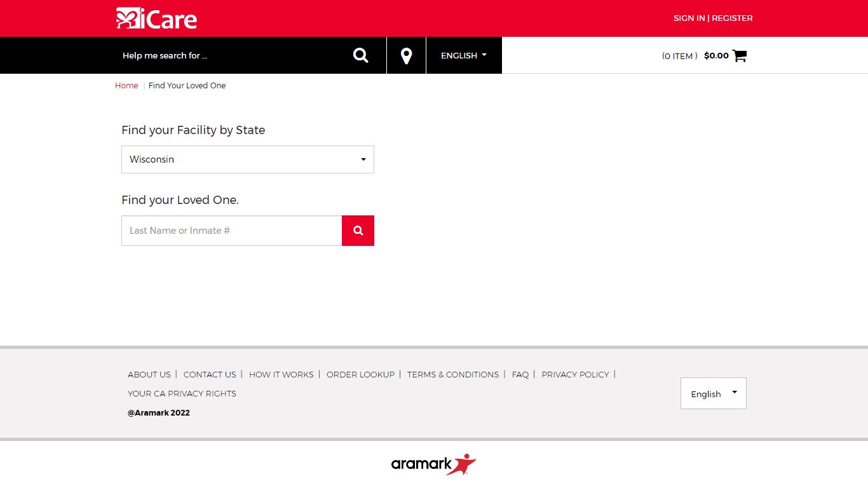Open FAQ footer link

(x=520, y=374)
